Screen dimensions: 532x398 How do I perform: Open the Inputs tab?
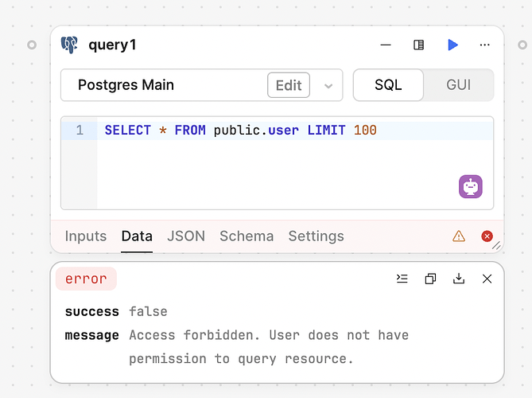coord(85,236)
